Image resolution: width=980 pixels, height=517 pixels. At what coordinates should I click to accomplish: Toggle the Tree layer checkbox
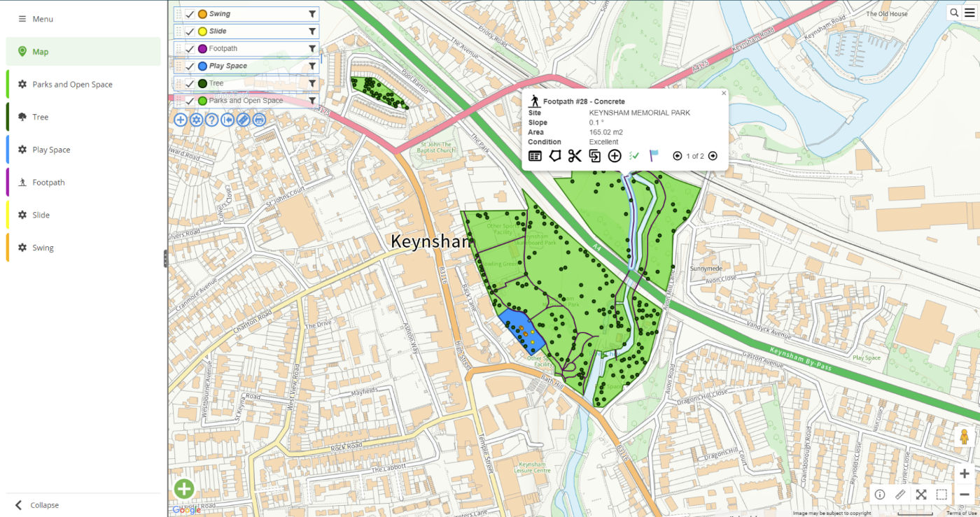click(x=190, y=83)
